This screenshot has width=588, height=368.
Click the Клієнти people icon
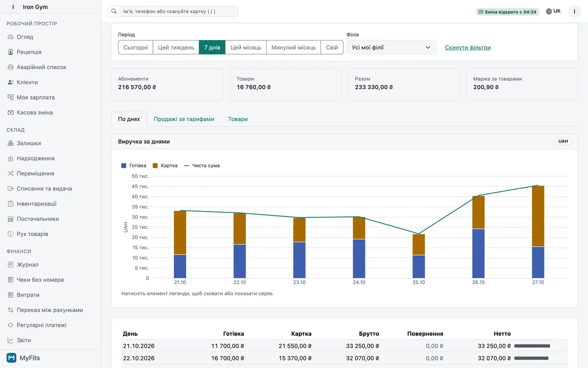click(11, 82)
